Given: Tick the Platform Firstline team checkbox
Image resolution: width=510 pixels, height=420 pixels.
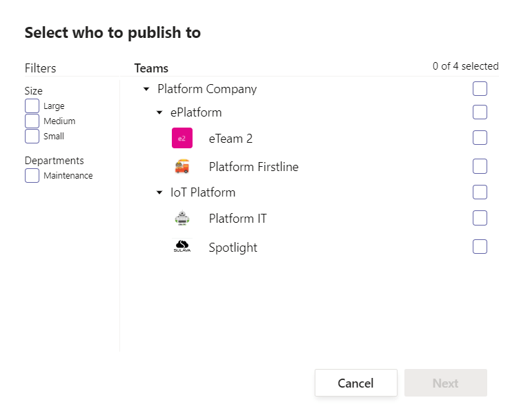Looking at the screenshot, I should 480,166.
